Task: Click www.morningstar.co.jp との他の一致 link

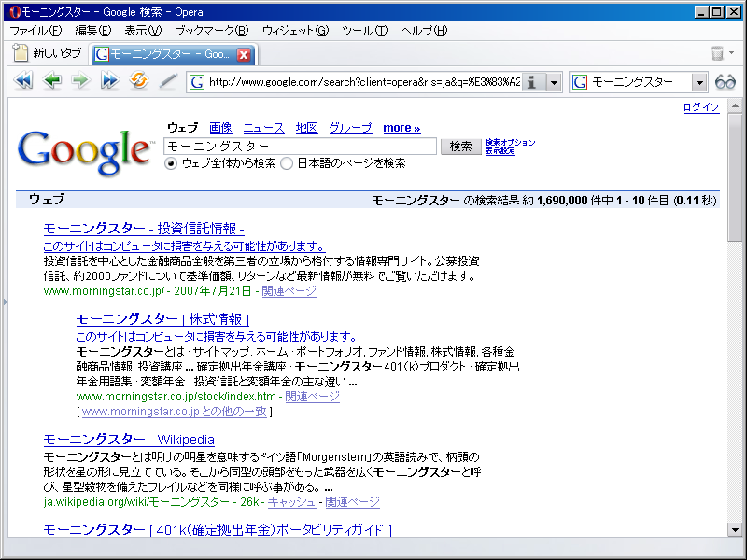Action: [x=175, y=412]
